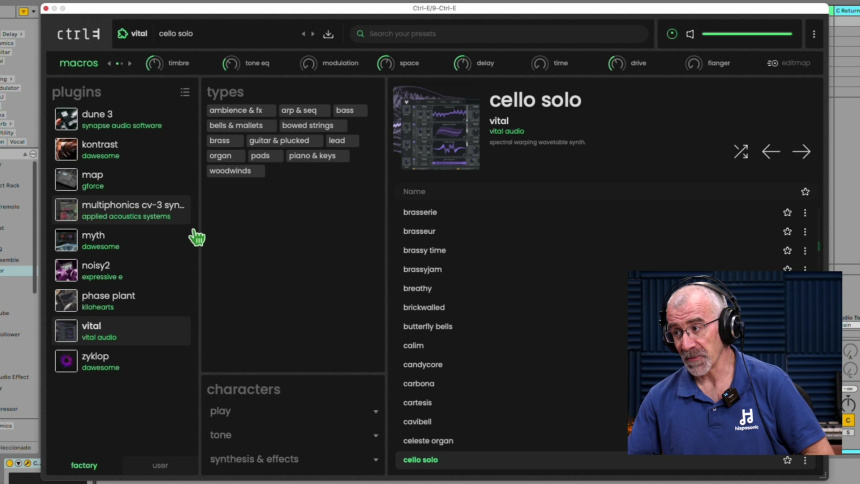
Task: Go to previous macros page arrow
Action: 109,64
